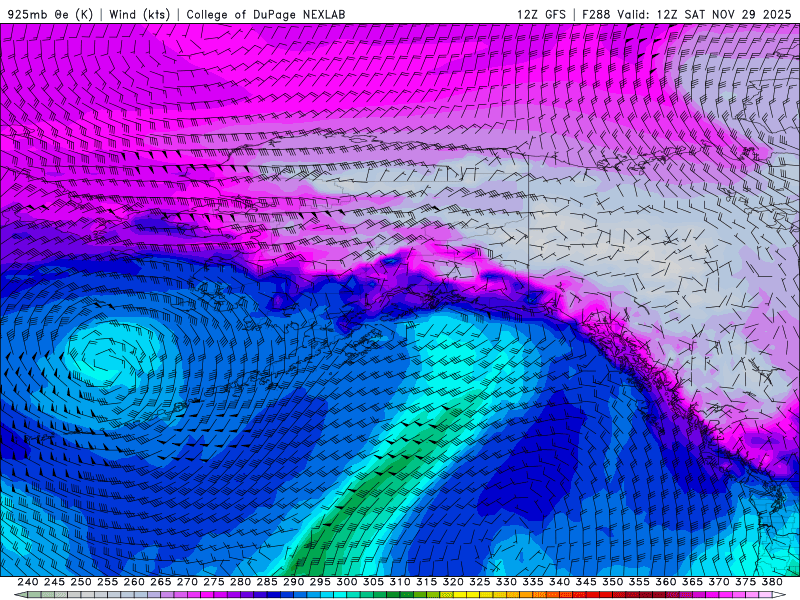
Task: Click the 375 value on the color scale
Action: point(745,582)
